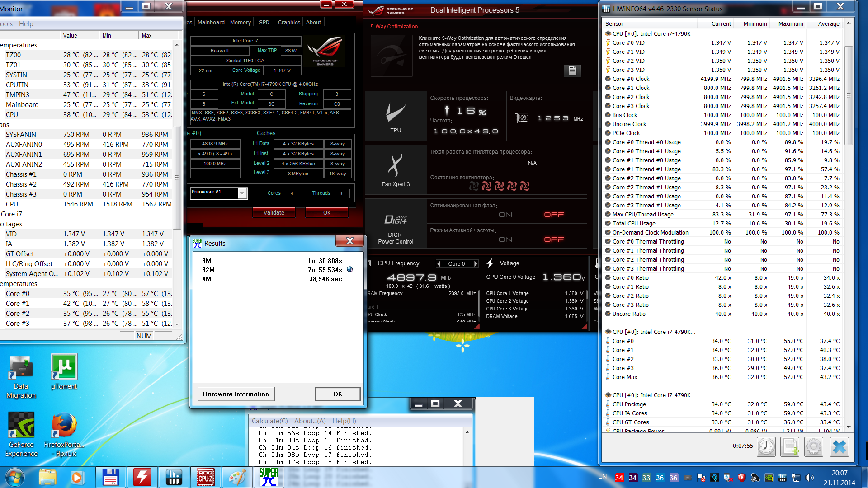Switch Режим Активной частоты to ON
This screenshot has height=488, width=868.
tap(505, 239)
